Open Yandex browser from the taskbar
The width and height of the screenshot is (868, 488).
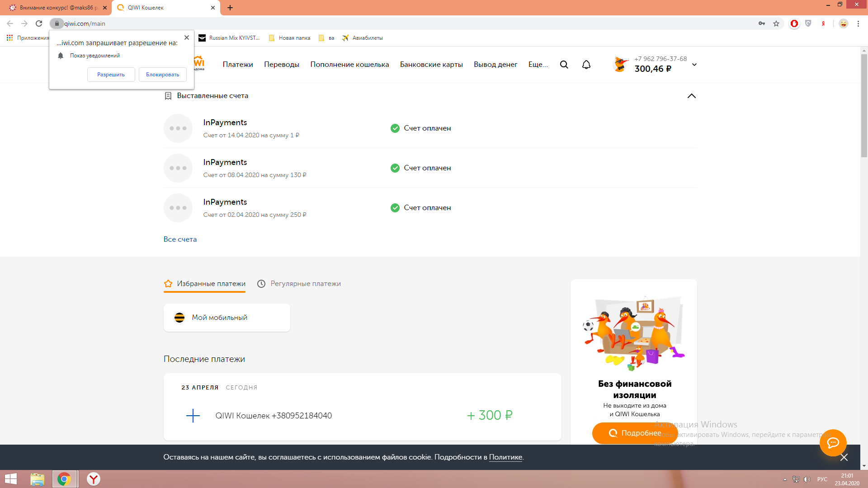pos(94,479)
